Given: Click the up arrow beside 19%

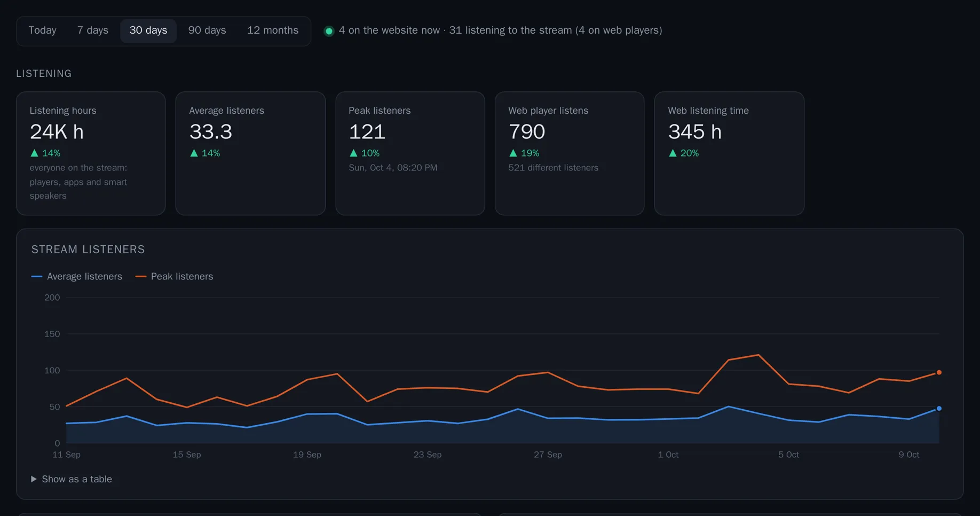Looking at the screenshot, I should [x=513, y=153].
